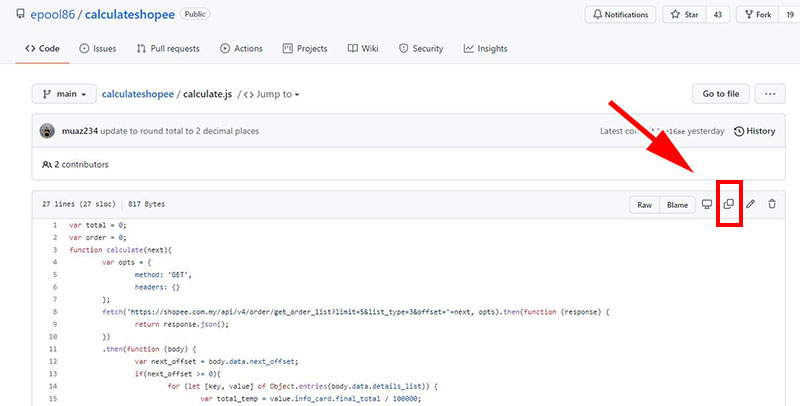The height and width of the screenshot is (406, 800).
Task: Open the 43 stargazers count
Action: click(x=717, y=15)
